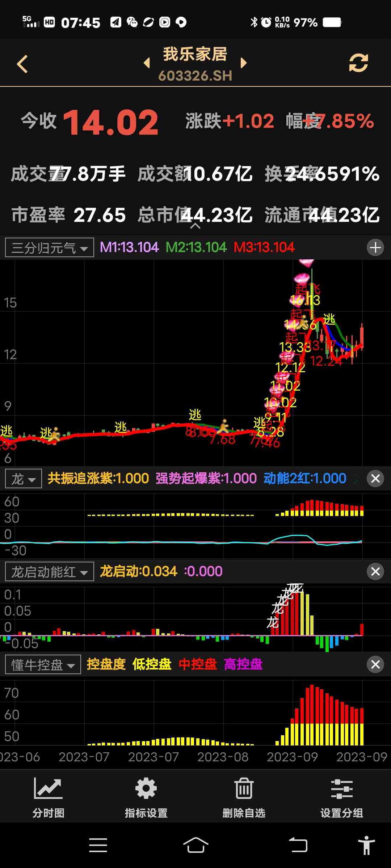Viewport: 391px width, 868px height.
Task: Open 指标设置 indicator settings
Action: 146,798
